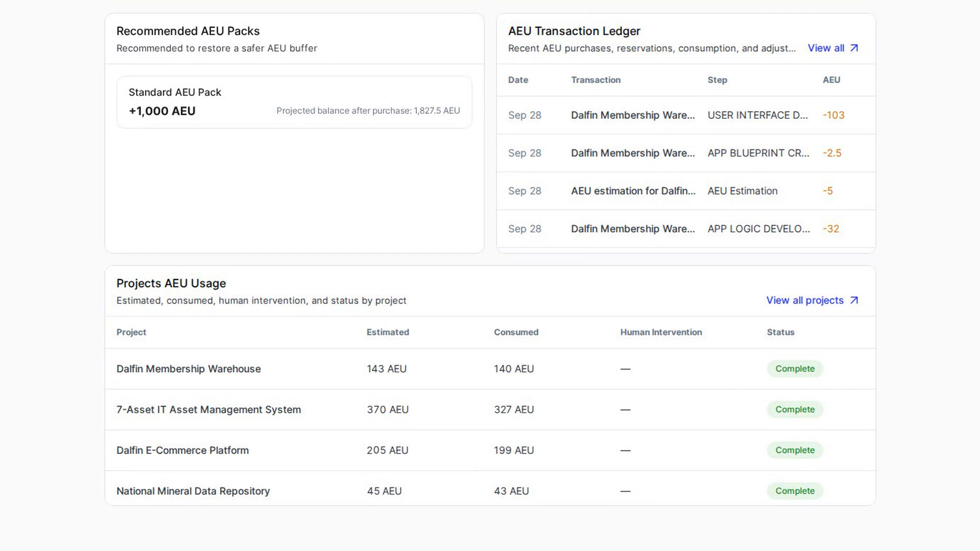Image resolution: width=980 pixels, height=551 pixels.
Task: Click the -32 AEU ledger value
Action: (x=831, y=229)
